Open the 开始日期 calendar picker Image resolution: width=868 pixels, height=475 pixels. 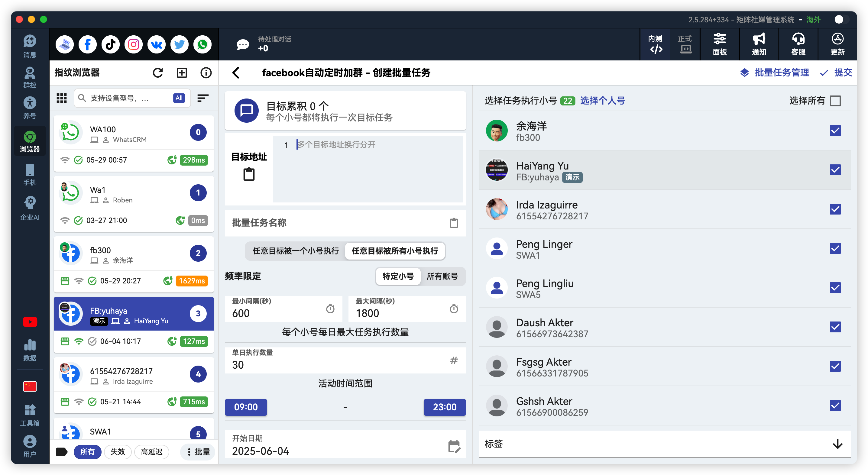(454, 447)
